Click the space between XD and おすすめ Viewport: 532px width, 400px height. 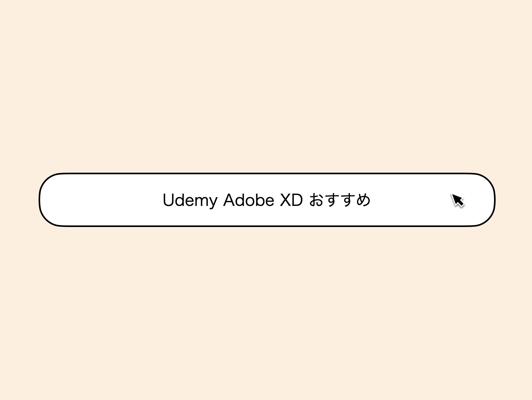click(306, 200)
